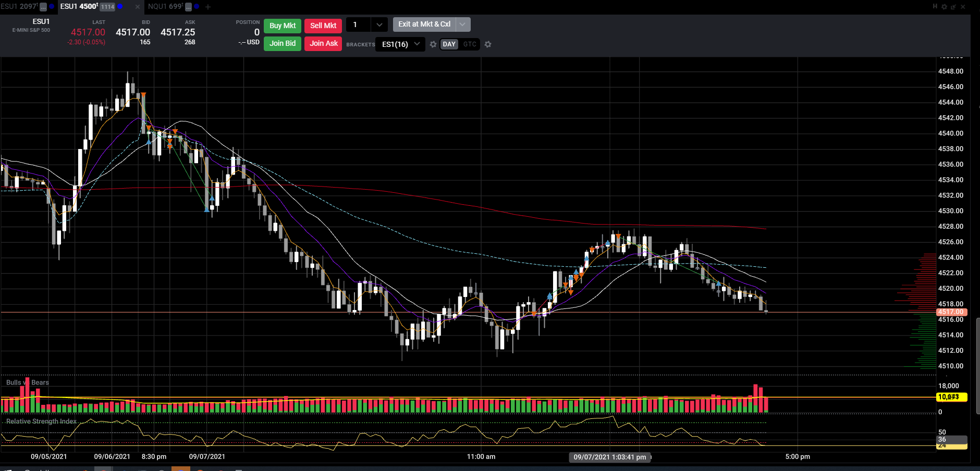Click the H icon in top-right header
Viewport: 980px width, 471px height.
tap(935, 6)
